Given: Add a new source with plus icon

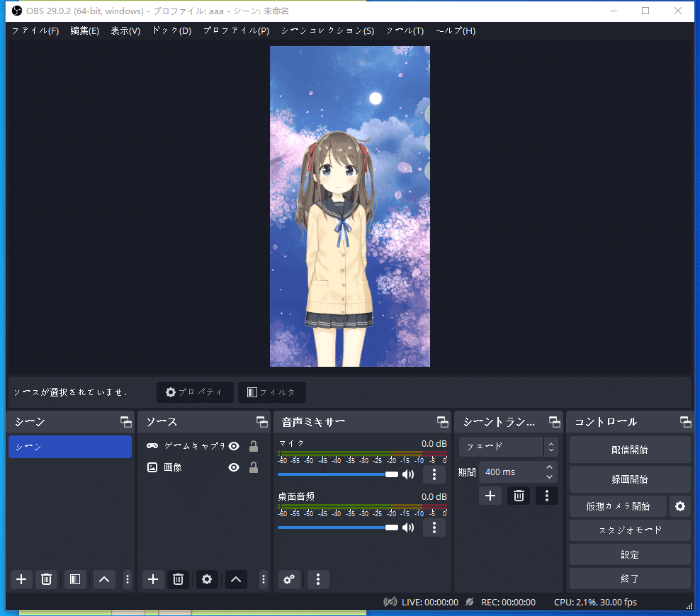Looking at the screenshot, I should coord(153,579).
